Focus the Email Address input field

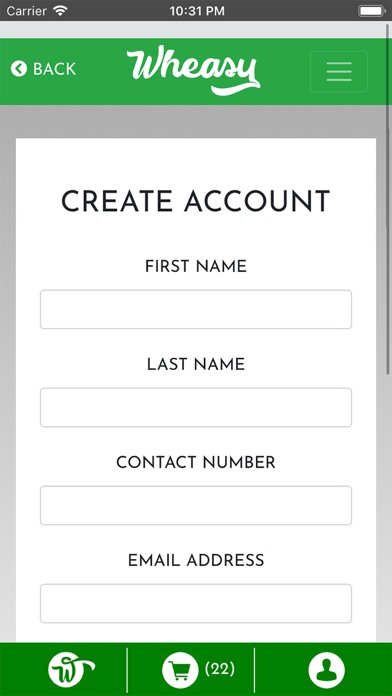pos(196,603)
